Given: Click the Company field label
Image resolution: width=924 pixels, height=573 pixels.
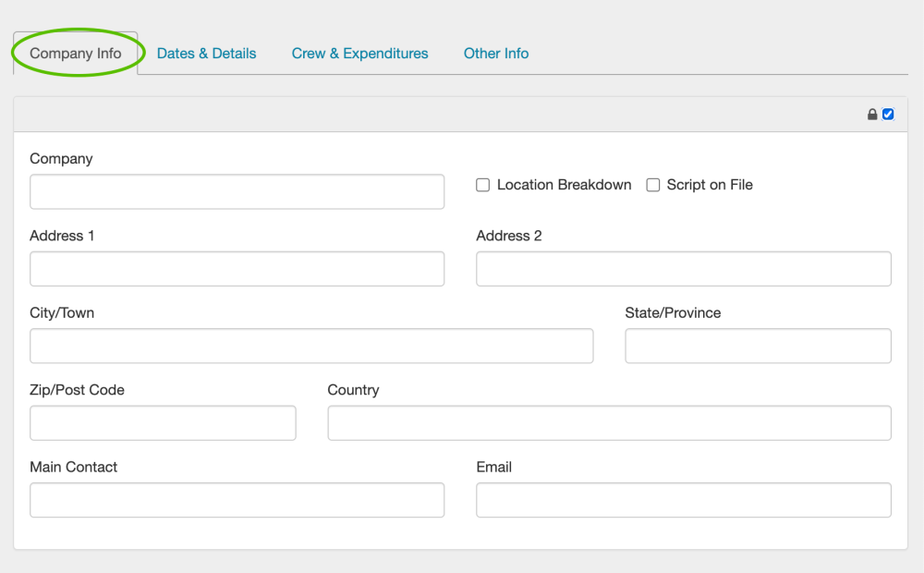Looking at the screenshot, I should [61, 159].
